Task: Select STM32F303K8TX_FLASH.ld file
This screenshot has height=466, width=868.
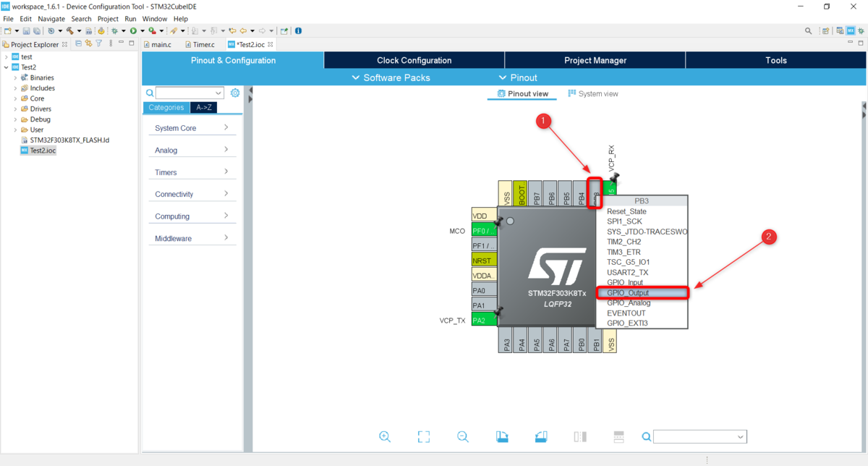Action: pos(64,140)
